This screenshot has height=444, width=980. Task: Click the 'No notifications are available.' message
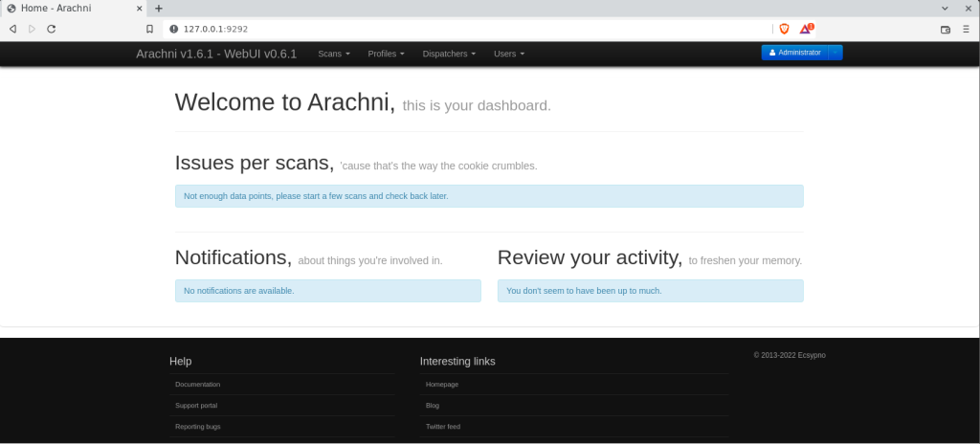point(328,291)
